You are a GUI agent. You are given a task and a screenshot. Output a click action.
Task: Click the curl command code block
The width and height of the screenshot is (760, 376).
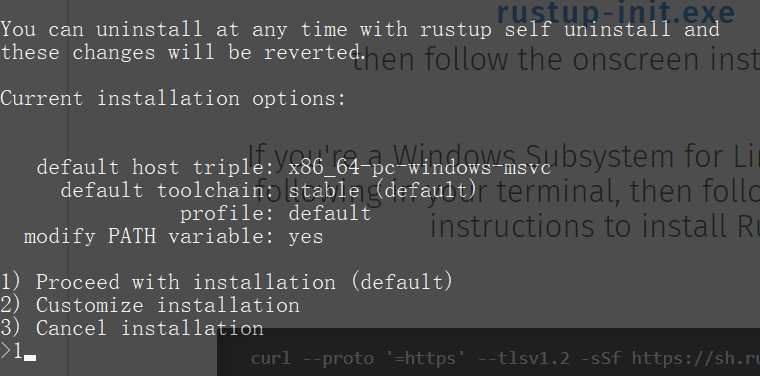click(x=489, y=352)
